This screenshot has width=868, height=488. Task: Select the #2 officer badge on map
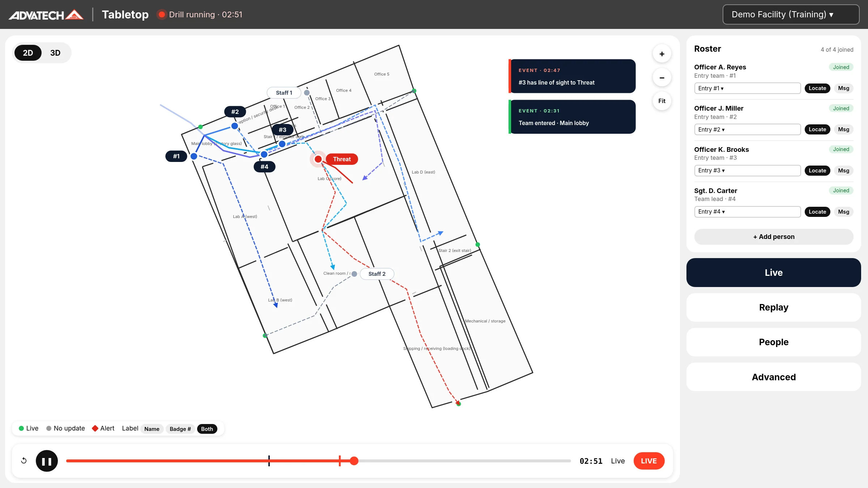[235, 112]
